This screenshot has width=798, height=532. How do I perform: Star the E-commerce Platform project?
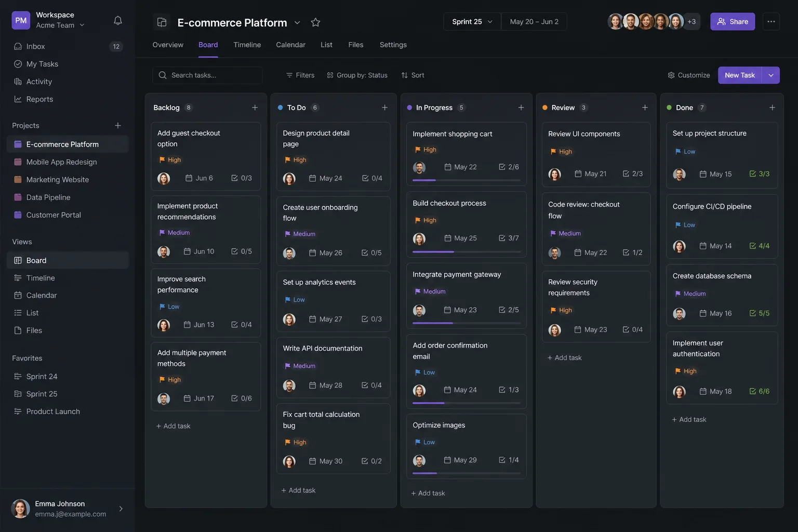[315, 22]
